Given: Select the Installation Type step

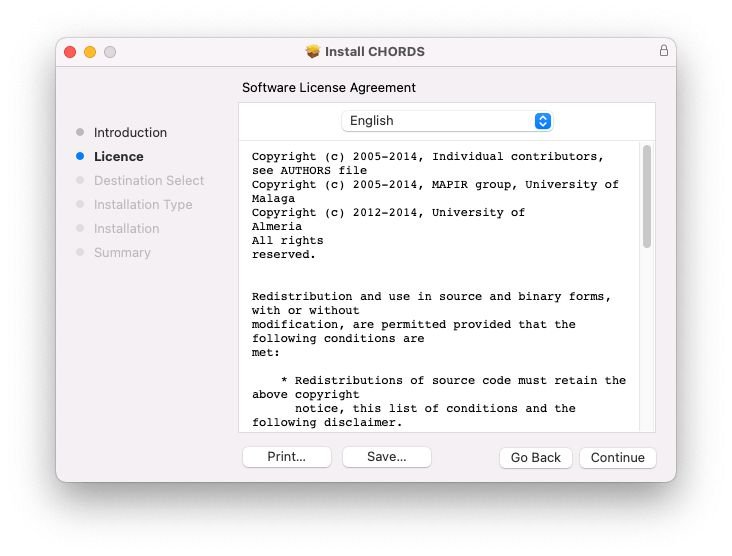Looking at the screenshot, I should 143,204.
